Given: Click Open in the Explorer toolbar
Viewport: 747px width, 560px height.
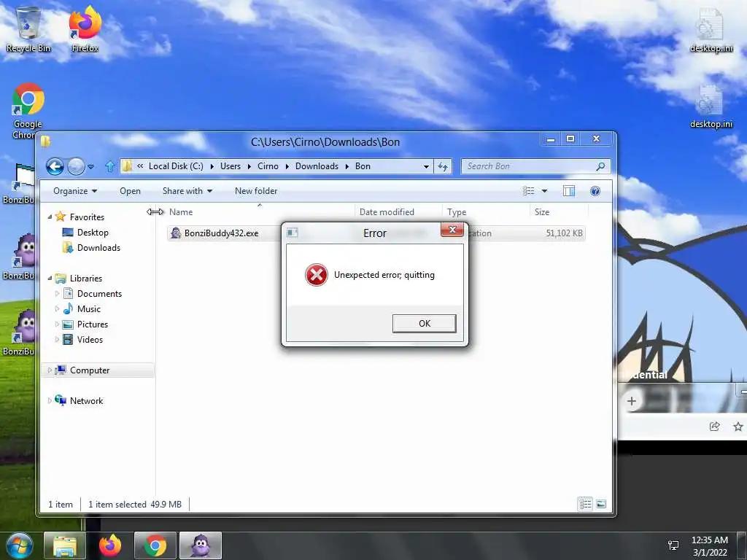Looking at the screenshot, I should (x=130, y=191).
